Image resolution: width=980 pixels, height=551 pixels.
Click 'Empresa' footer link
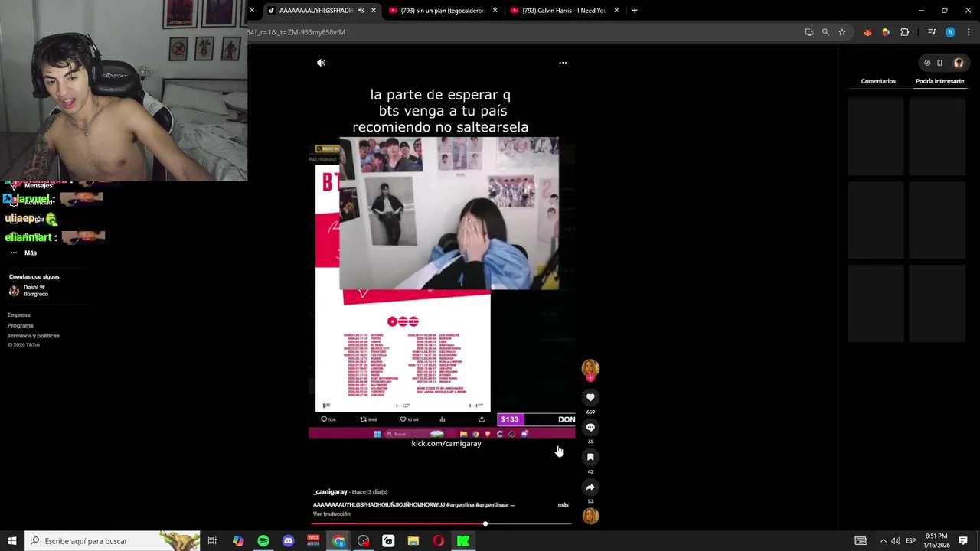click(19, 315)
